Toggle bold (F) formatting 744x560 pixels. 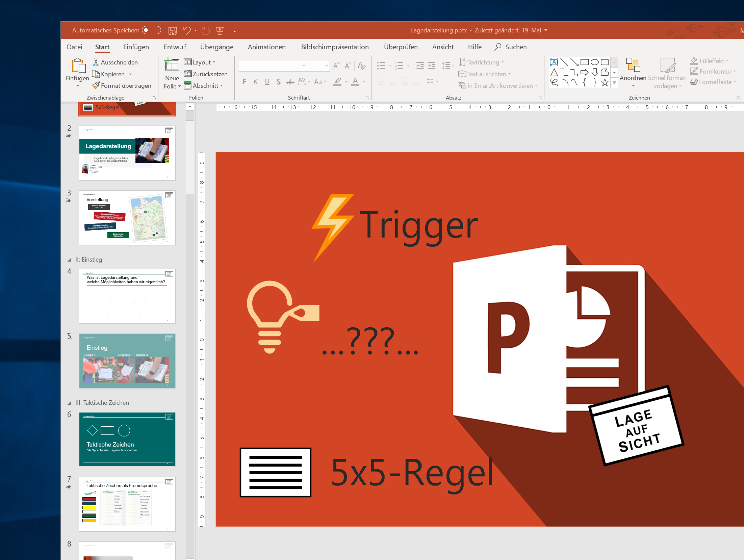245,81
